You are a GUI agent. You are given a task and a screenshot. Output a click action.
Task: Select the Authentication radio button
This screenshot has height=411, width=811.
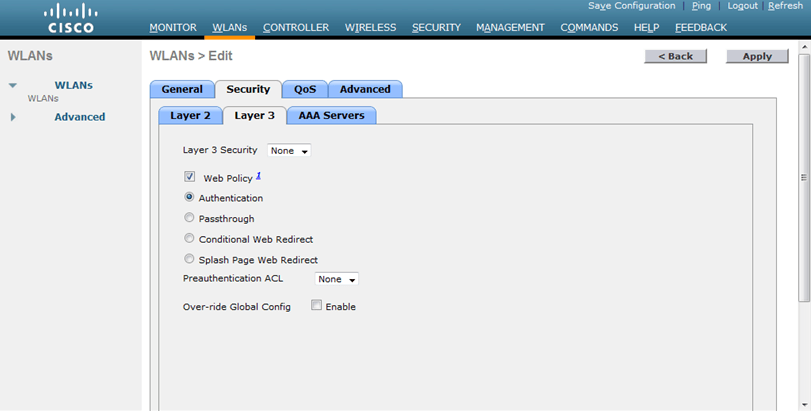[189, 198]
